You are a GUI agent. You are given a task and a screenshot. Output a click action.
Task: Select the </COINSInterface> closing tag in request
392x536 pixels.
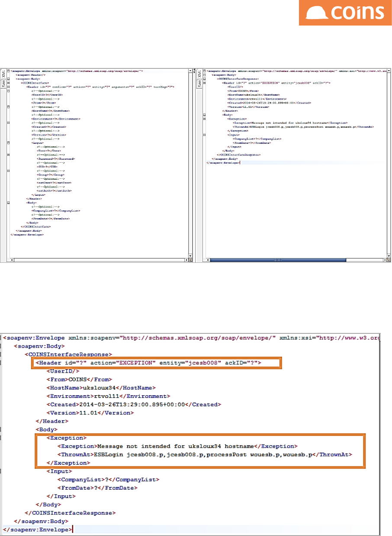(35, 227)
